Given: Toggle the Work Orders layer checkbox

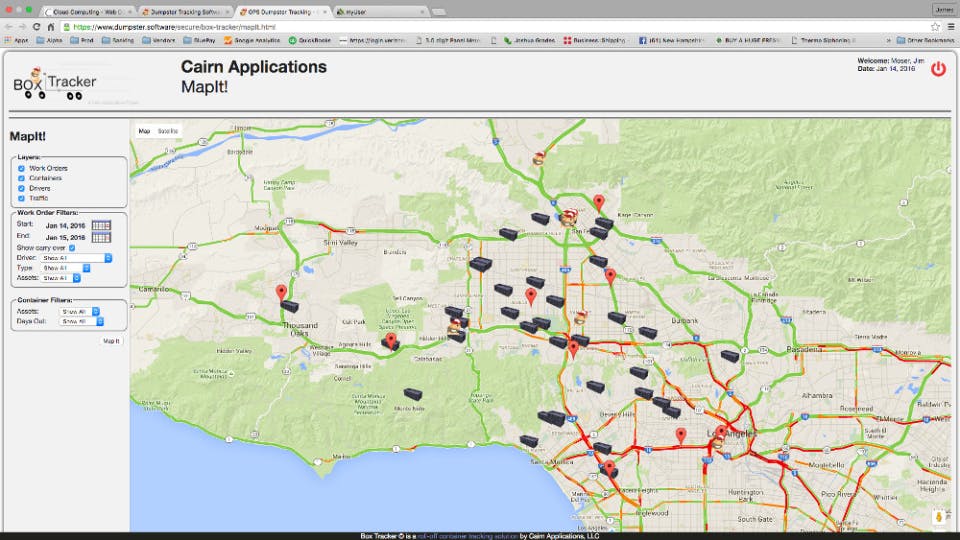Looking at the screenshot, I should pos(21,168).
